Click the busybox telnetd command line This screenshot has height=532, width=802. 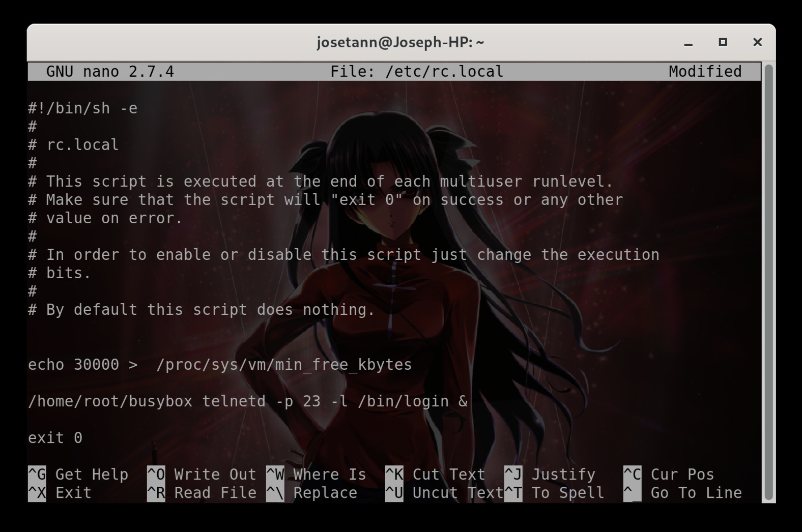pos(248,401)
